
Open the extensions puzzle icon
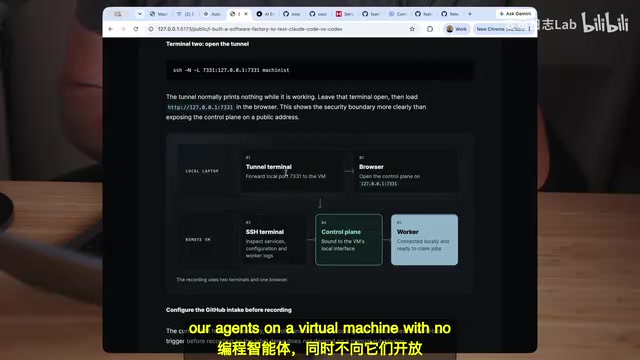pos(430,29)
